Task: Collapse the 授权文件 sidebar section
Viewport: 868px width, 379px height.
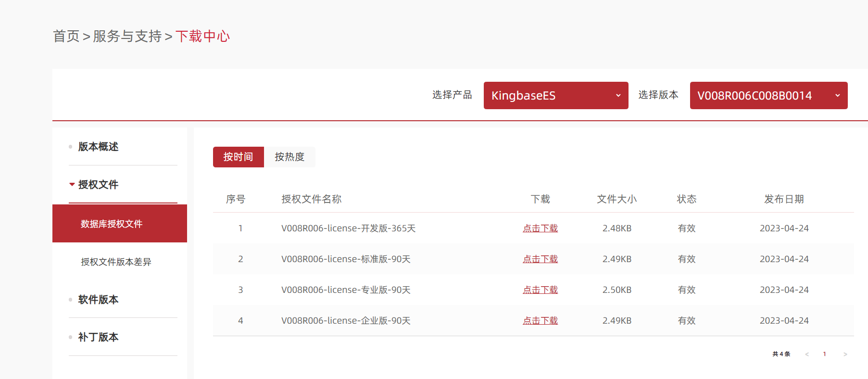Action: point(98,185)
